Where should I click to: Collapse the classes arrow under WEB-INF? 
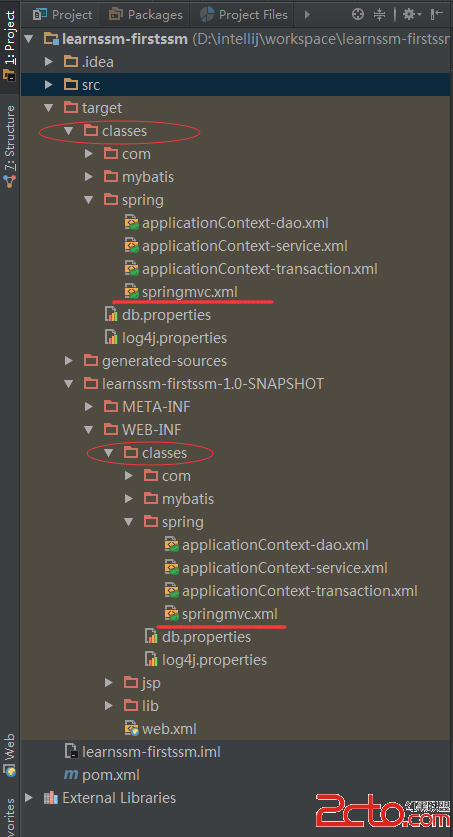point(109,453)
